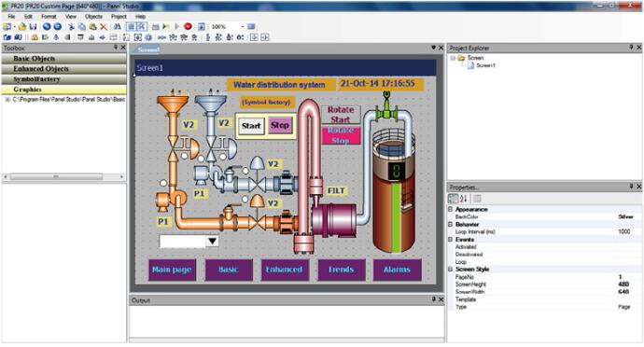
Task: Open the 100% zoom dropdown
Action: [243, 26]
